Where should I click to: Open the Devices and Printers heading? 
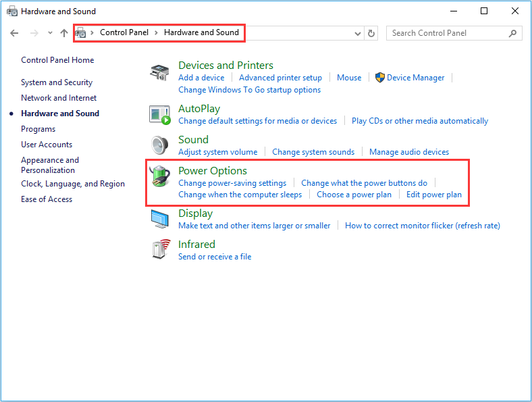pyautogui.click(x=225, y=65)
